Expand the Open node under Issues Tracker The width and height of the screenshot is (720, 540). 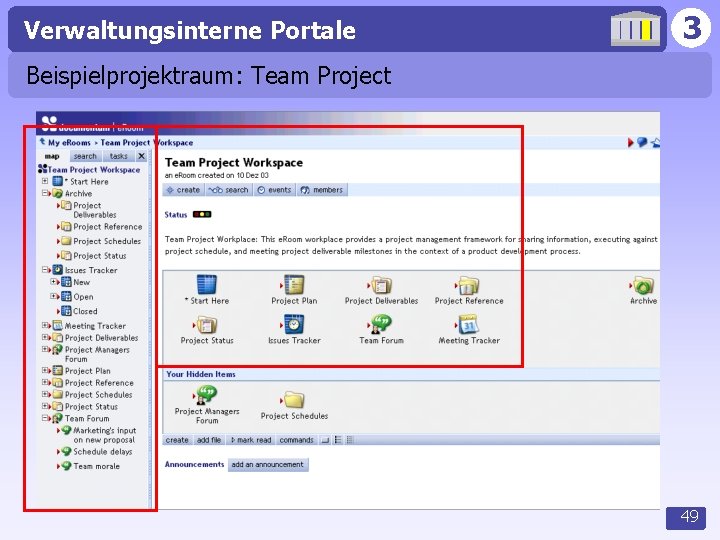[x=54, y=296]
